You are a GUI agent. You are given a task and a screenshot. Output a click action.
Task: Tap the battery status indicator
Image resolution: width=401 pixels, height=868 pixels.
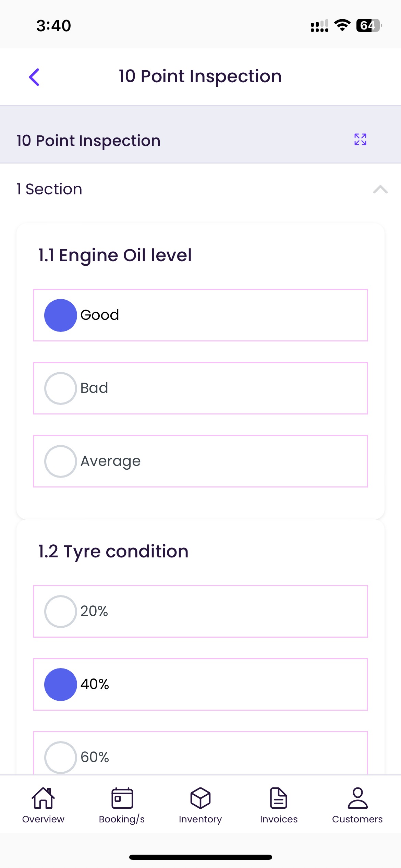coord(369,25)
